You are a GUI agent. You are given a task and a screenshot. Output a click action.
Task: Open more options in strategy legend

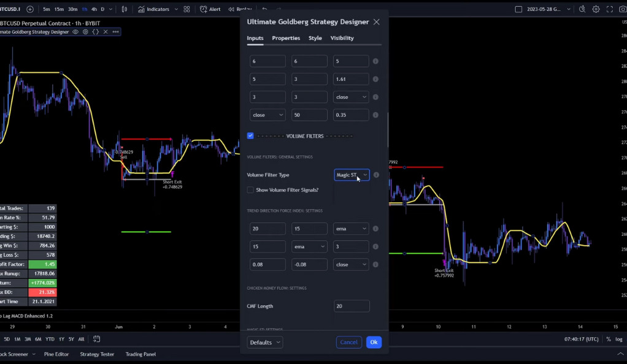[x=115, y=32]
